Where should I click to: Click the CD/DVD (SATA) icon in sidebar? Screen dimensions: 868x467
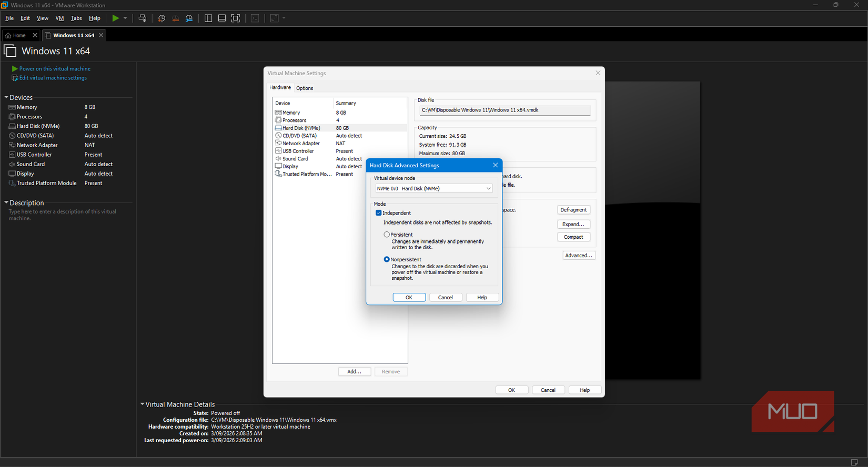pyautogui.click(x=12, y=136)
